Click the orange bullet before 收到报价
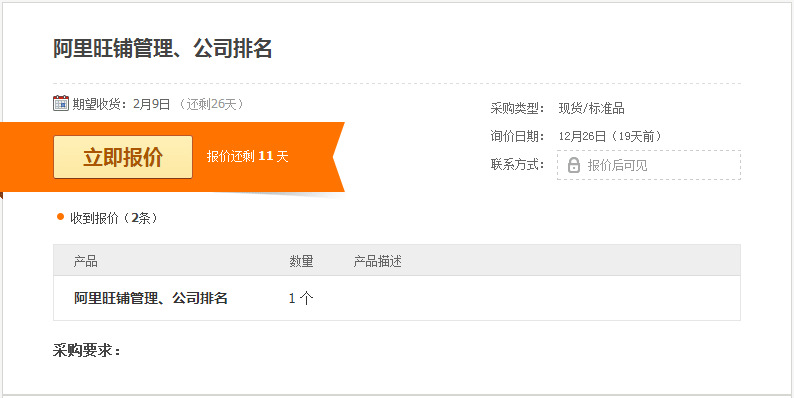This screenshot has width=794, height=398. (61, 217)
